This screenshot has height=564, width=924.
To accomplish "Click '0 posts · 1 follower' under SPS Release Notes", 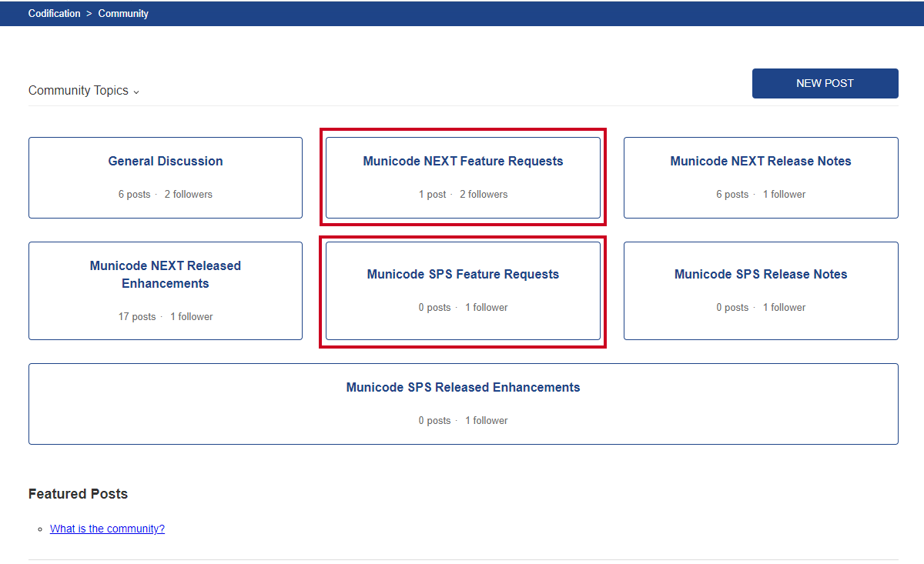I will (761, 307).
